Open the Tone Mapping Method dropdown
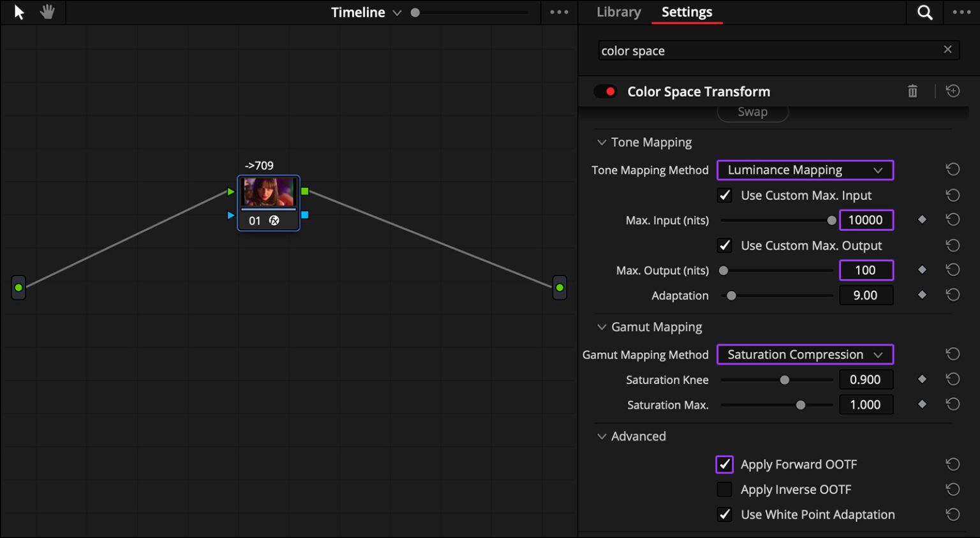This screenshot has width=980, height=538. tap(805, 170)
